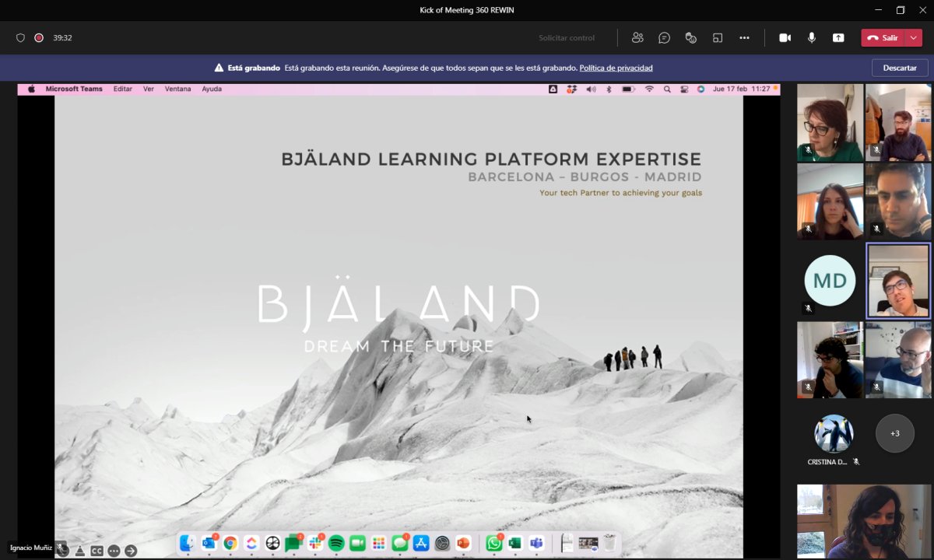Open the rooms/pop-out view icon
The height and width of the screenshot is (560, 934).
718,37
